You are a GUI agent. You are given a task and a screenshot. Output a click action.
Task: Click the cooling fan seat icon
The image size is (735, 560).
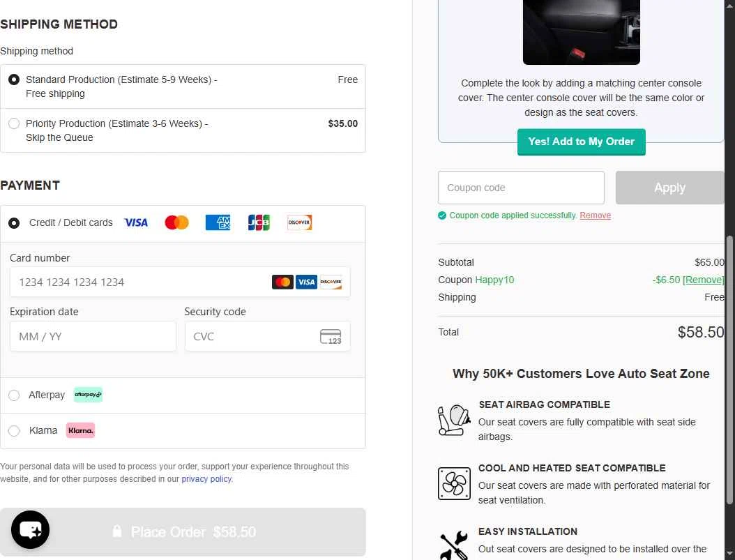[x=454, y=483]
